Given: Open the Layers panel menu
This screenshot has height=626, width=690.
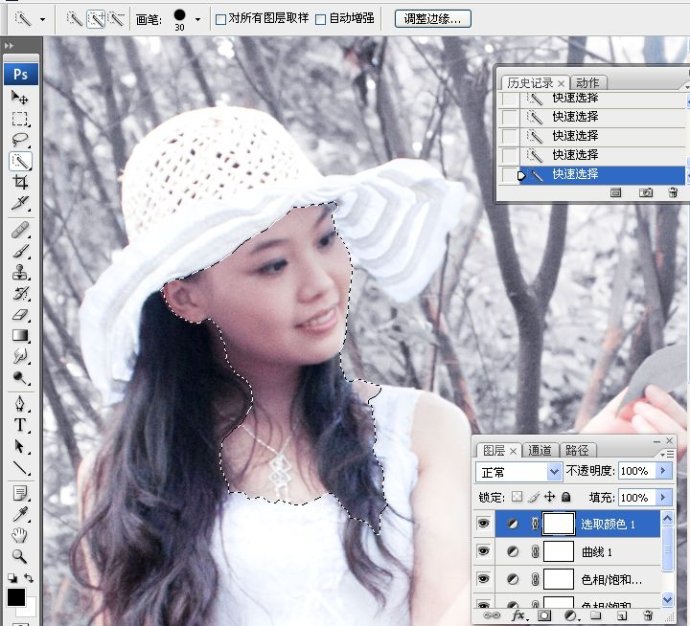Looking at the screenshot, I should pyautogui.click(x=668, y=454).
